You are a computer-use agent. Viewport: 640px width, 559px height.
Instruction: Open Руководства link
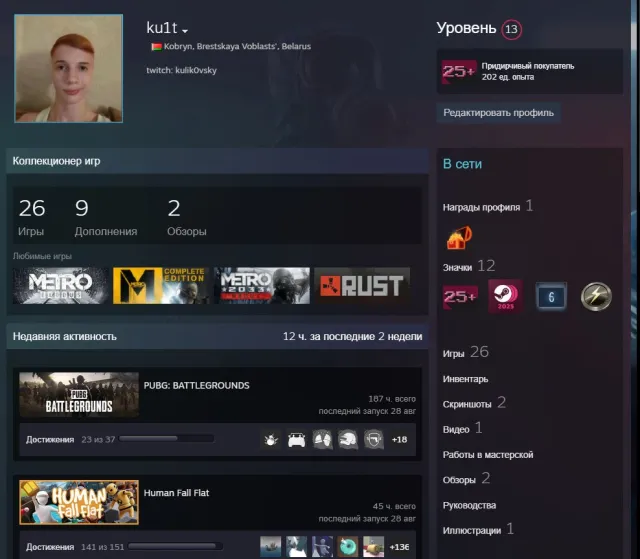469,505
